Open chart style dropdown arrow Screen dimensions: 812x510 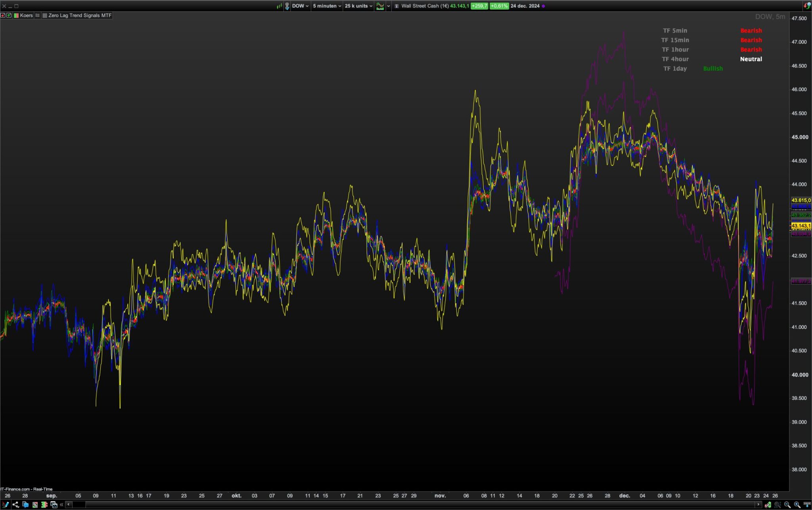(x=389, y=6)
